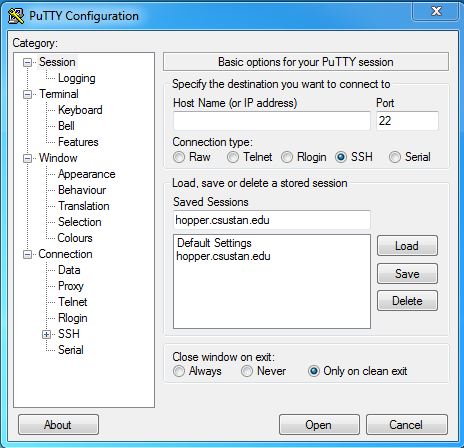Click the PuTTY icon in title bar

(16, 16)
